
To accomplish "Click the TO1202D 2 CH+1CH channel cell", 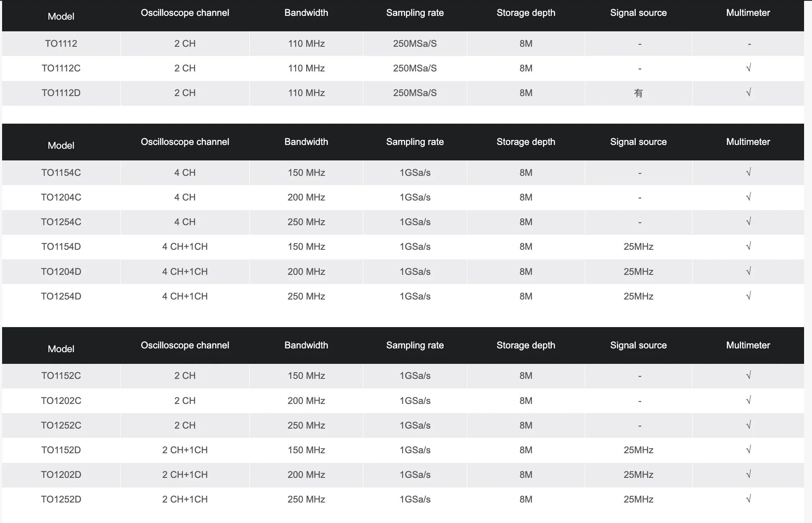I will (x=185, y=475).
